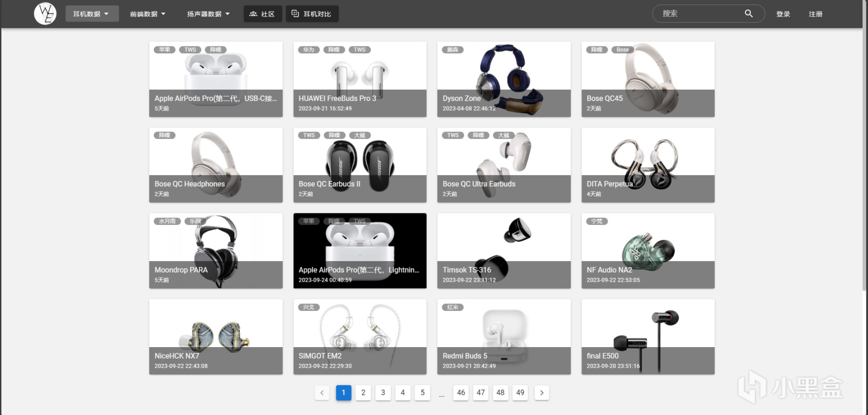The height and width of the screenshot is (415, 868).
Task: Navigate to page 47
Action: coord(481,392)
